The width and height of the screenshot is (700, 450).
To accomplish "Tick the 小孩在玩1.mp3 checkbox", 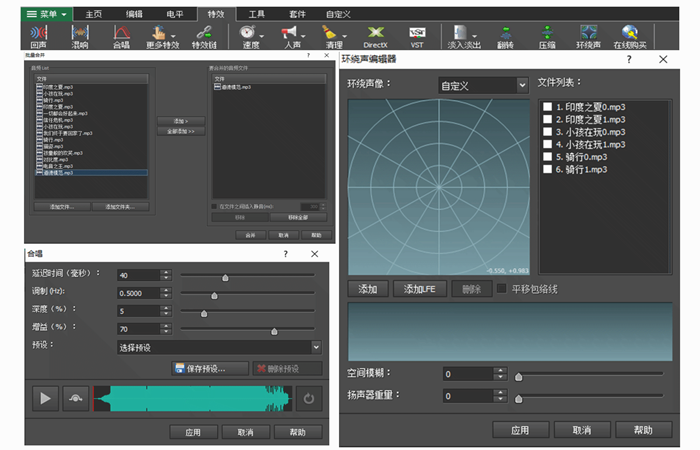I will tap(547, 144).
